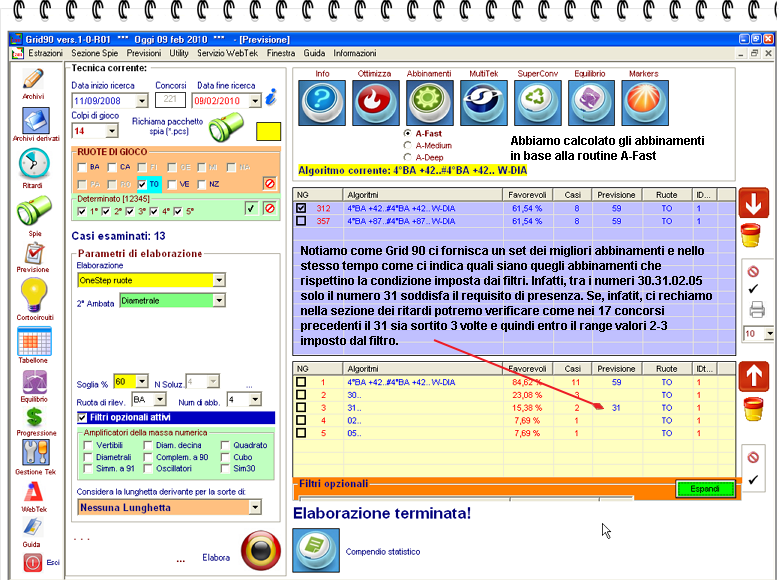
Task: Enable the Vertibili amplifier checkbox
Action: [x=88, y=445]
